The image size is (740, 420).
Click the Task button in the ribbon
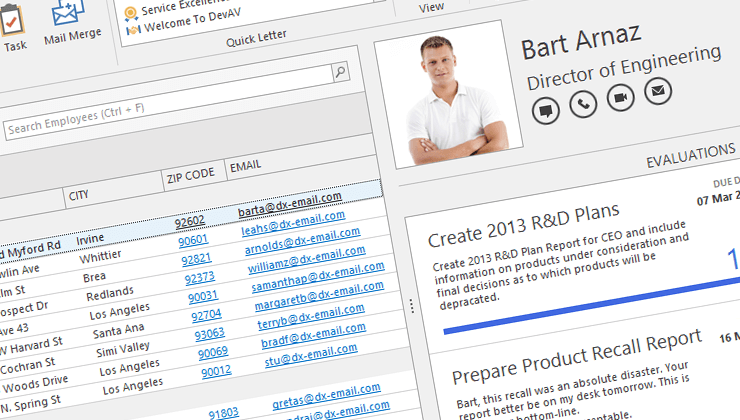[15, 28]
